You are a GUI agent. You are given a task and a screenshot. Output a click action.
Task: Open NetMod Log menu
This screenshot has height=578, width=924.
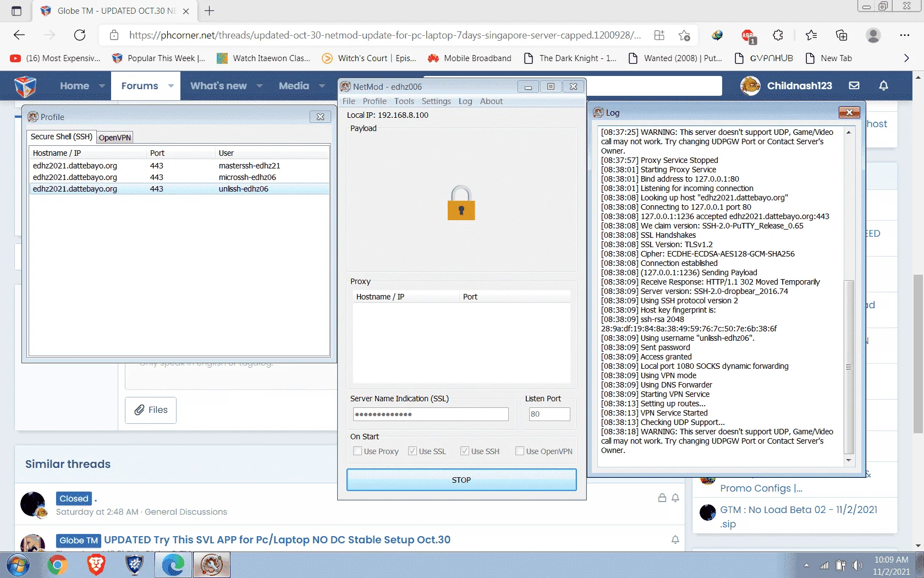(x=465, y=101)
